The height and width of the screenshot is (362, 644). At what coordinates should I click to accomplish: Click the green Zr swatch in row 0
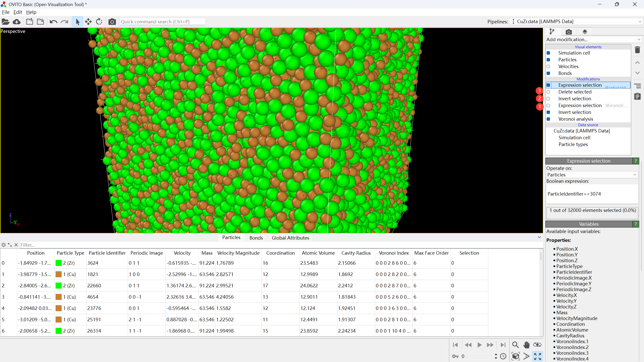(59, 263)
